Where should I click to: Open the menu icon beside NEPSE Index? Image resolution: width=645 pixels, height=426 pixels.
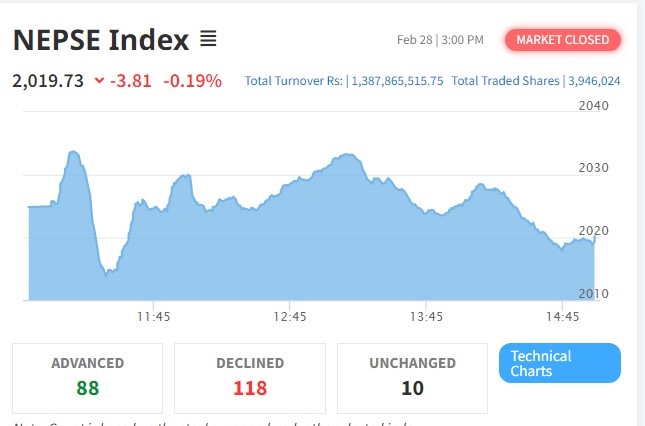coord(208,40)
